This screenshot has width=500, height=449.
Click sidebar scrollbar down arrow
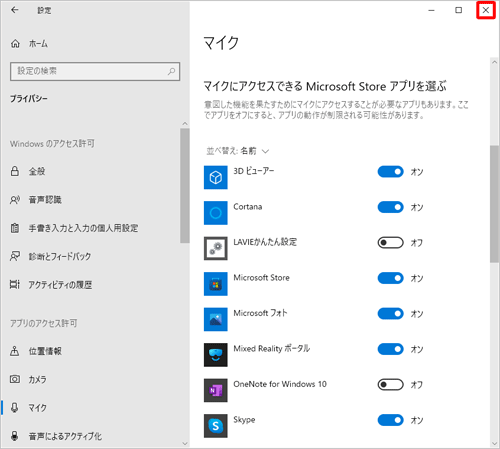(x=185, y=444)
